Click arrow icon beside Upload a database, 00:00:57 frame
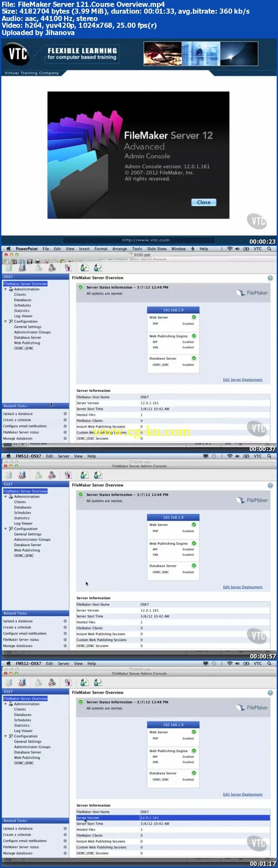The height and width of the screenshot is (868, 278). (x=65, y=621)
